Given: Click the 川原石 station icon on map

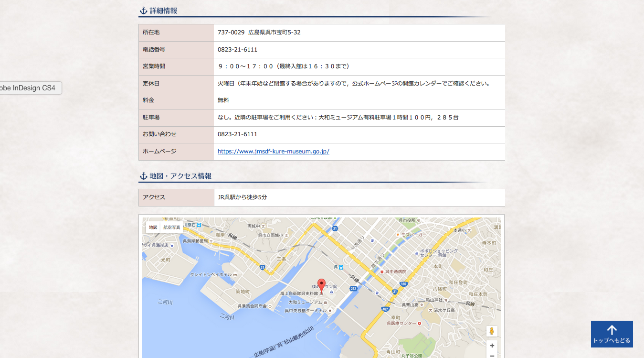Looking at the screenshot, I should pos(199,225).
